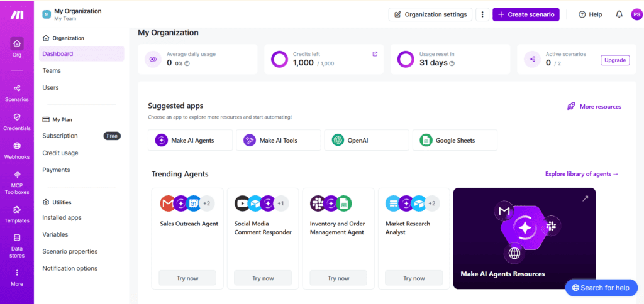This screenshot has width=644, height=304.
Task: Click the Usage reset ring indicator
Action: point(406,60)
